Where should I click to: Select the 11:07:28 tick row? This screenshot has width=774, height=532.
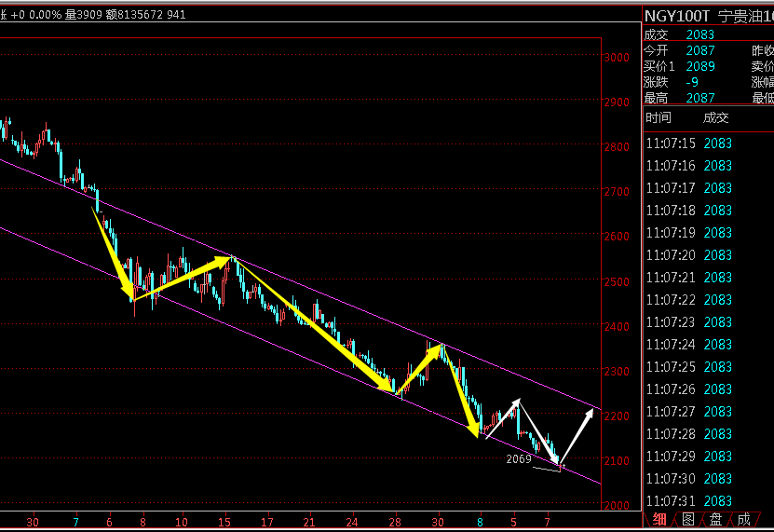(x=689, y=433)
